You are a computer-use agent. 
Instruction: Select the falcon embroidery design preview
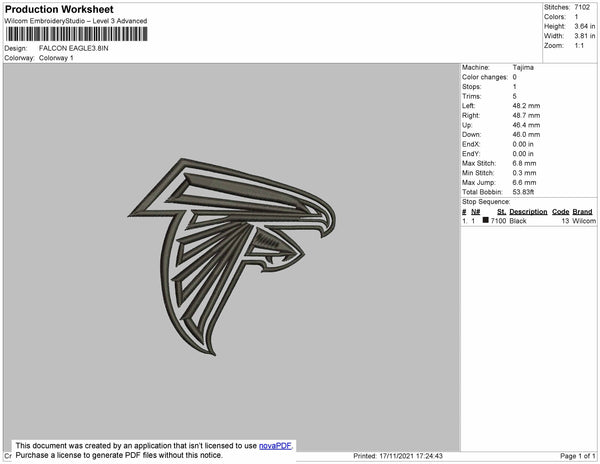[232, 257]
